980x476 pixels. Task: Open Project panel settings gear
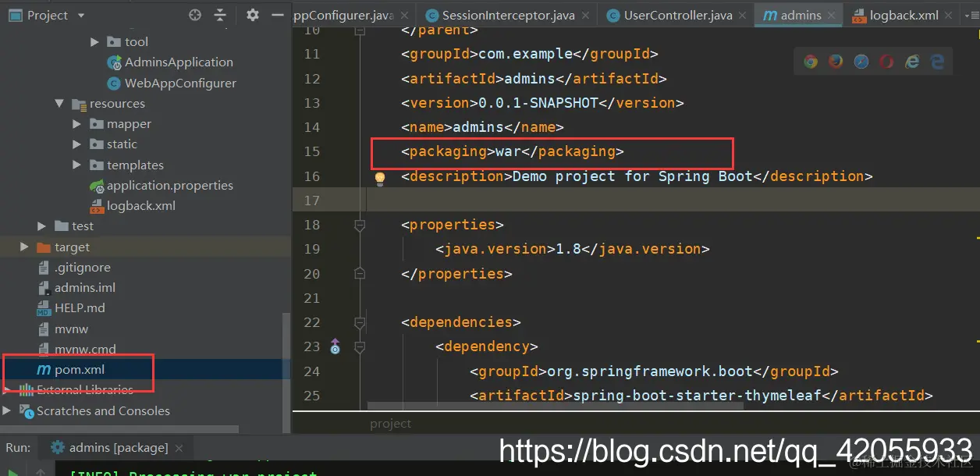(252, 15)
